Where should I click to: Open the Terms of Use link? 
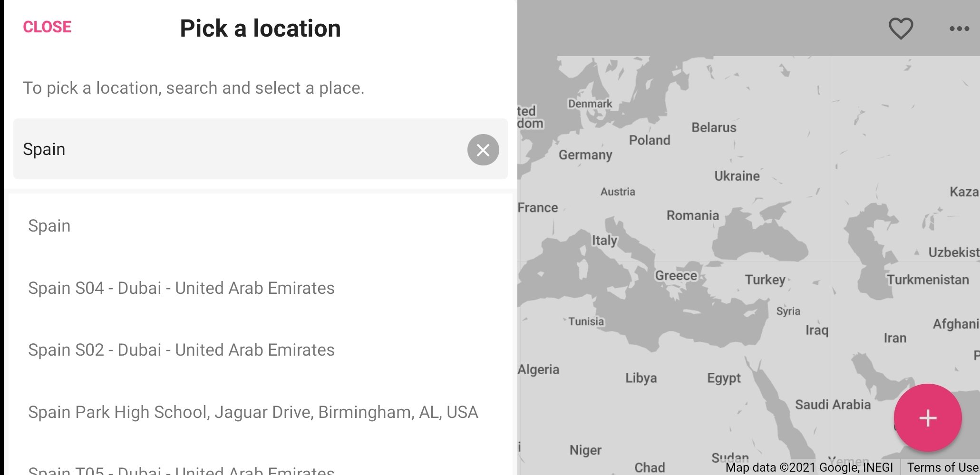point(942,467)
